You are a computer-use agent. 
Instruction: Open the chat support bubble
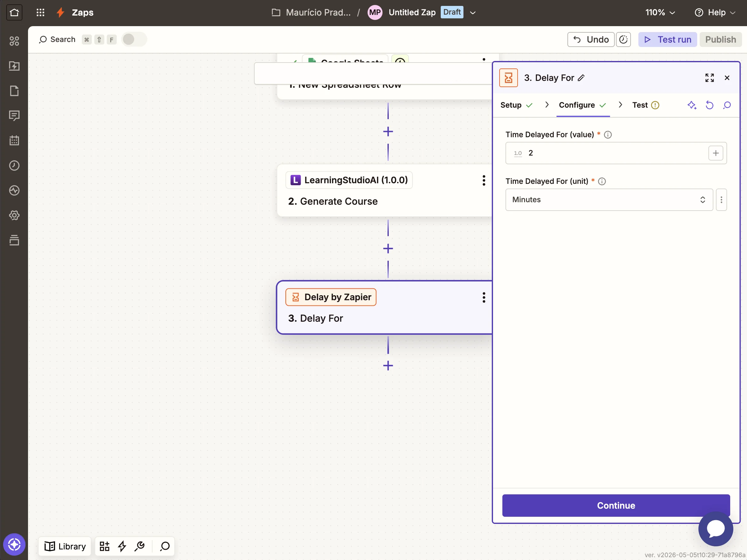click(715, 529)
